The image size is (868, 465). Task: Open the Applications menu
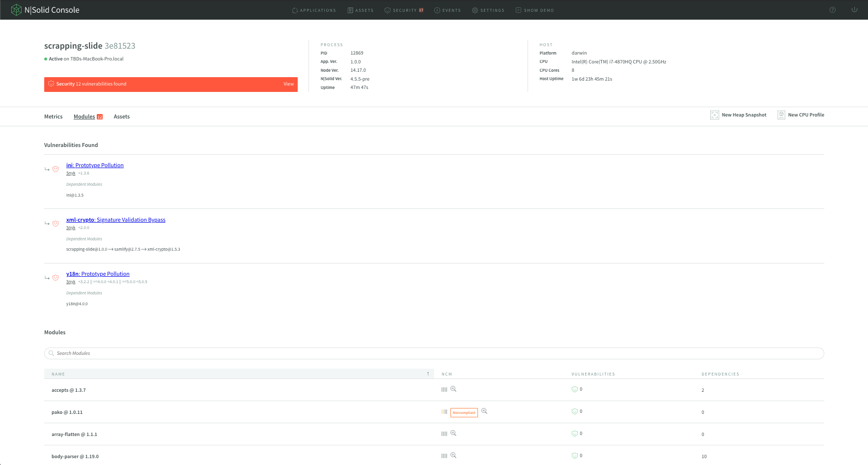314,10
